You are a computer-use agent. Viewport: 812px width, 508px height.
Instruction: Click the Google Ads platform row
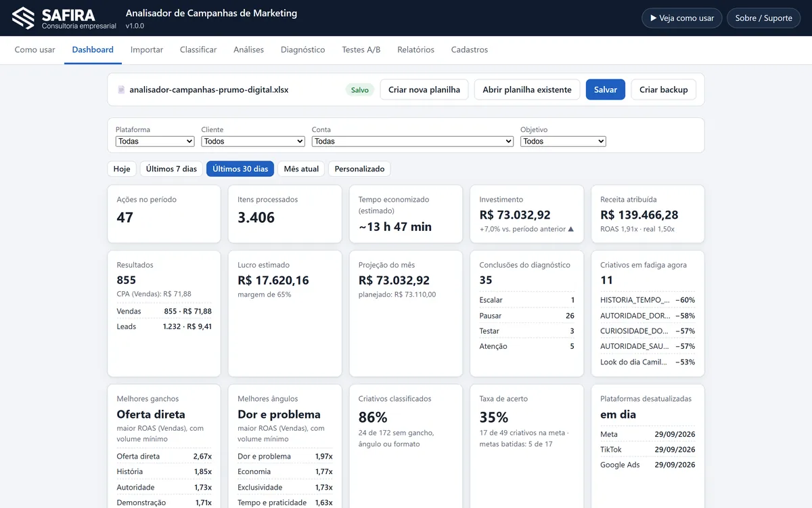[x=648, y=465]
